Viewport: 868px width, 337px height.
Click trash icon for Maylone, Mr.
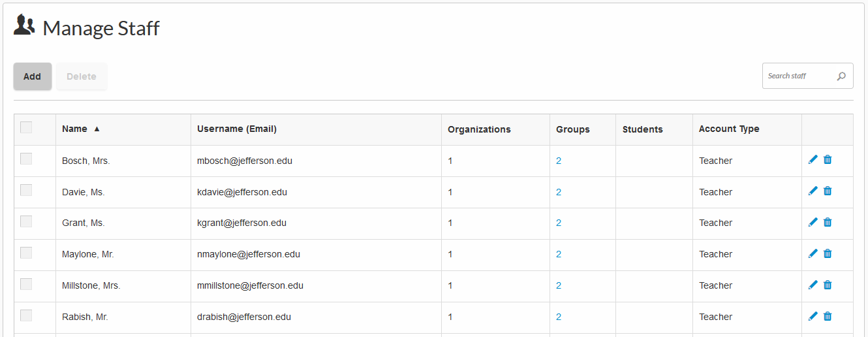coord(828,253)
